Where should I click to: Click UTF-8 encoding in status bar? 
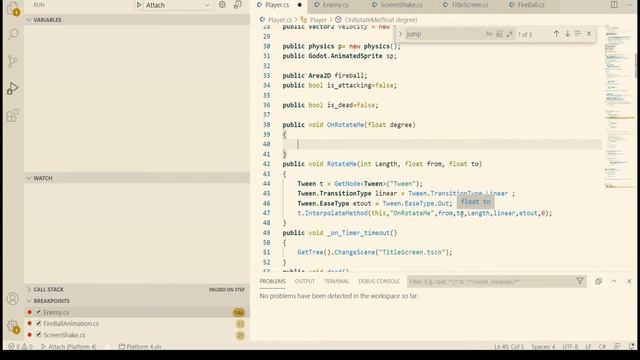[x=570, y=347]
